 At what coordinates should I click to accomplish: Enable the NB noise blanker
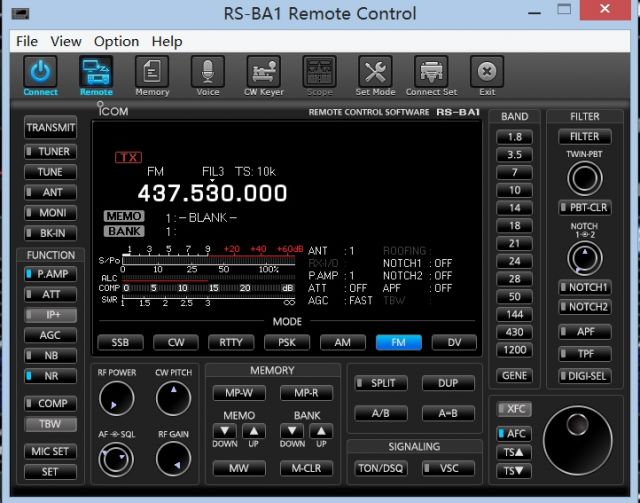tap(50, 355)
